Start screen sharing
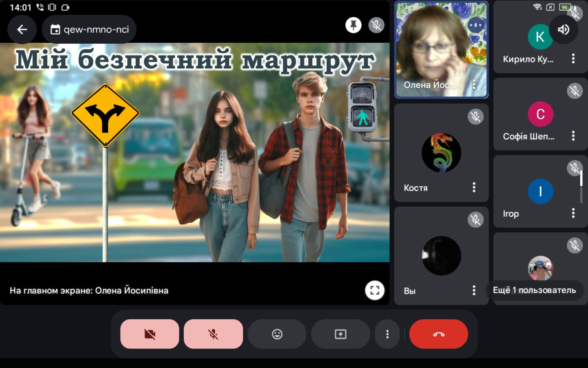Image resolution: width=588 pixels, height=368 pixels. [340, 334]
